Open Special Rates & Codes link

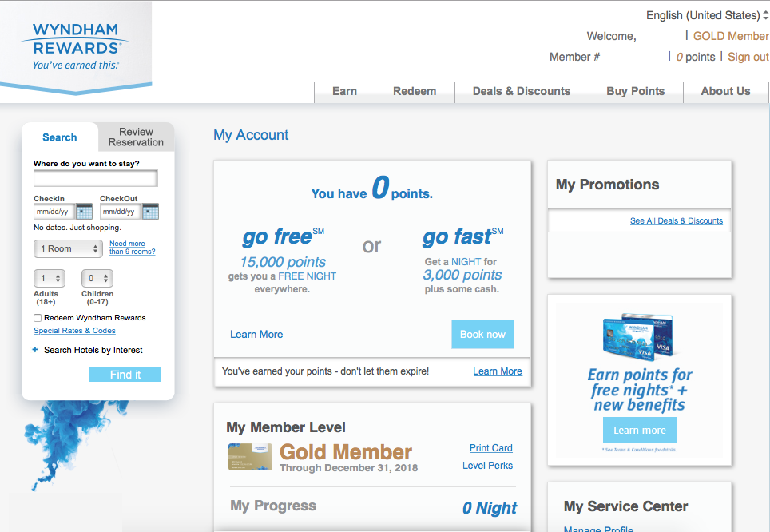point(74,331)
